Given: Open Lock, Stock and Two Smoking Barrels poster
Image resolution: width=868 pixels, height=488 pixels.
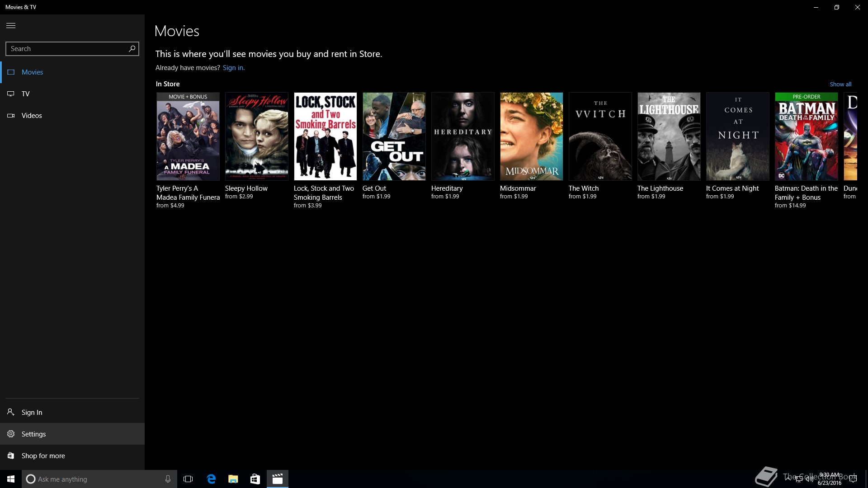Looking at the screenshot, I should point(325,136).
